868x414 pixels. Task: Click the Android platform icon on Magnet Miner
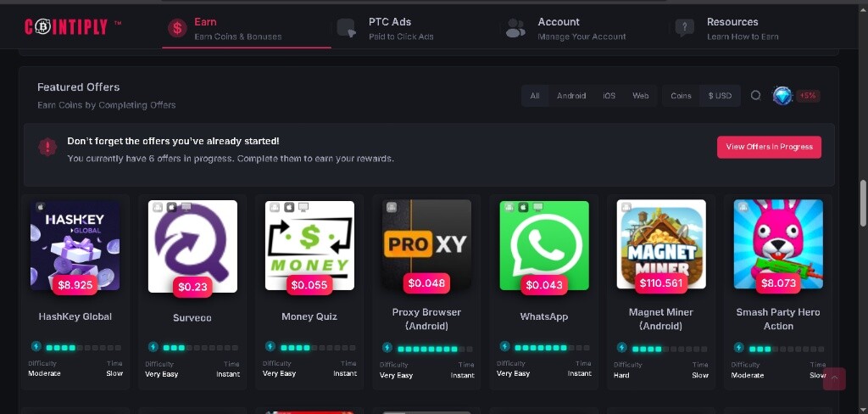626,207
